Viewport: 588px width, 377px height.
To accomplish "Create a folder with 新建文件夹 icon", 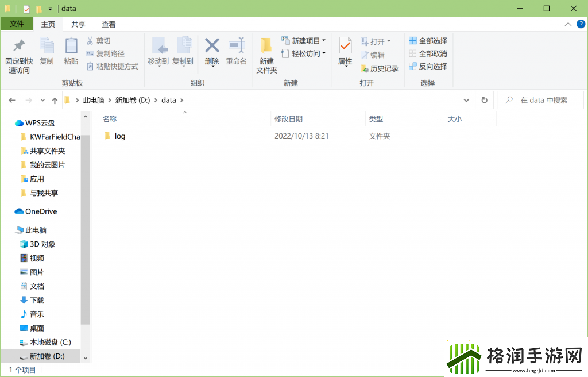I will [266, 55].
